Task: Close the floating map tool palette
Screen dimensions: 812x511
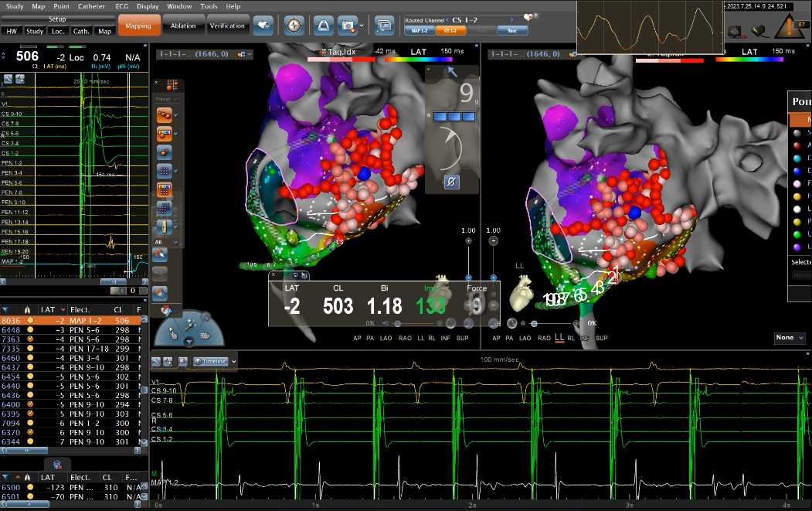Action: [156, 82]
